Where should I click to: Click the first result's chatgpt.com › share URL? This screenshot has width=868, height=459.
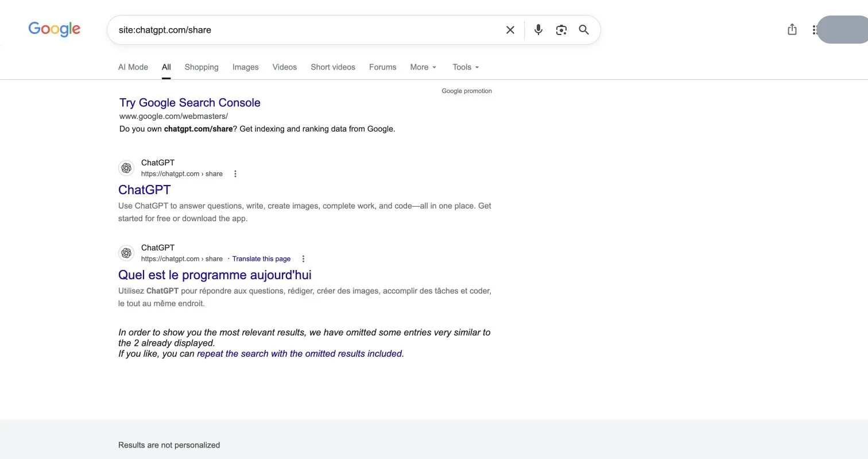(182, 174)
